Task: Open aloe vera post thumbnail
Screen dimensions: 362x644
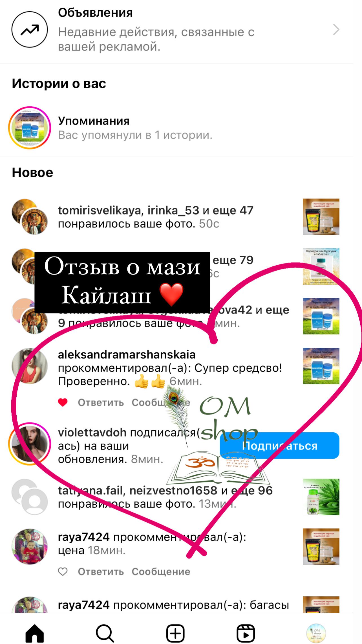Action: click(321, 497)
